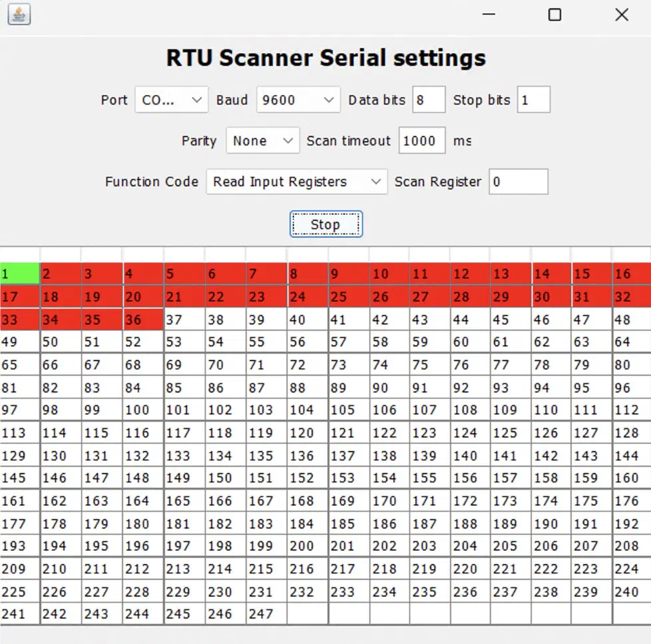Open the Function Code dropdown
651x644 pixels.
[x=297, y=182]
